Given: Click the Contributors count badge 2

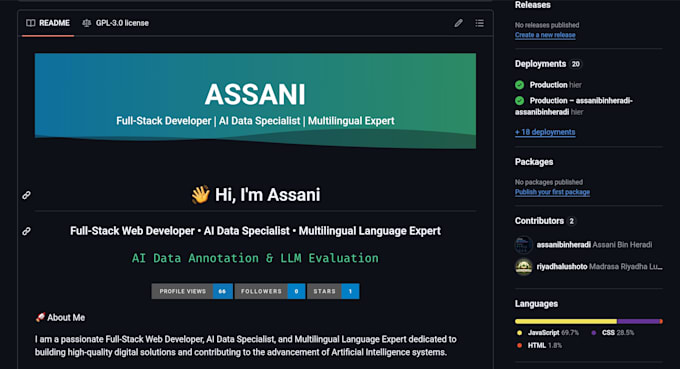Looking at the screenshot, I should point(572,221).
